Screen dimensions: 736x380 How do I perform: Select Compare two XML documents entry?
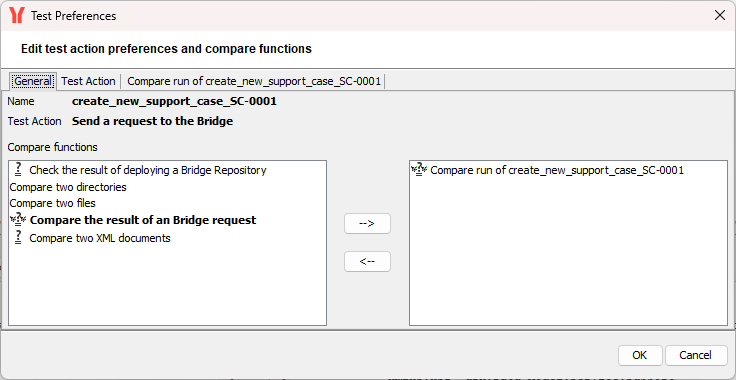100,238
